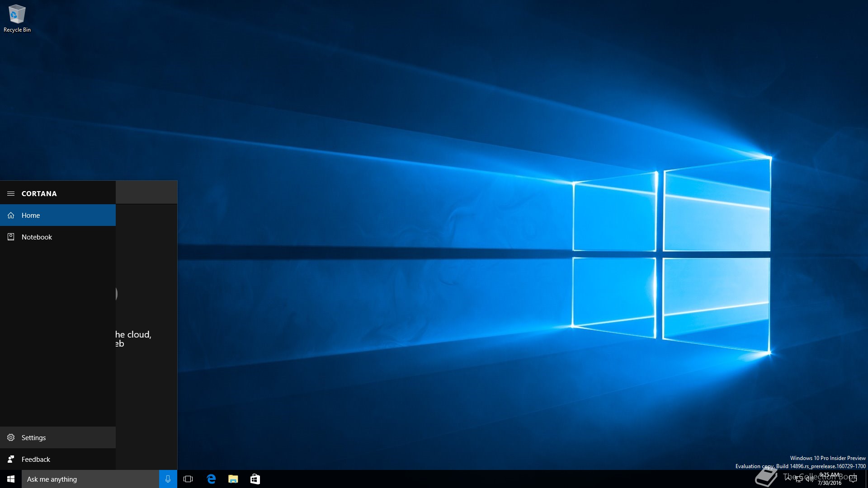The image size is (868, 488).
Task: Open File Explorer from the taskbar
Action: (x=233, y=479)
